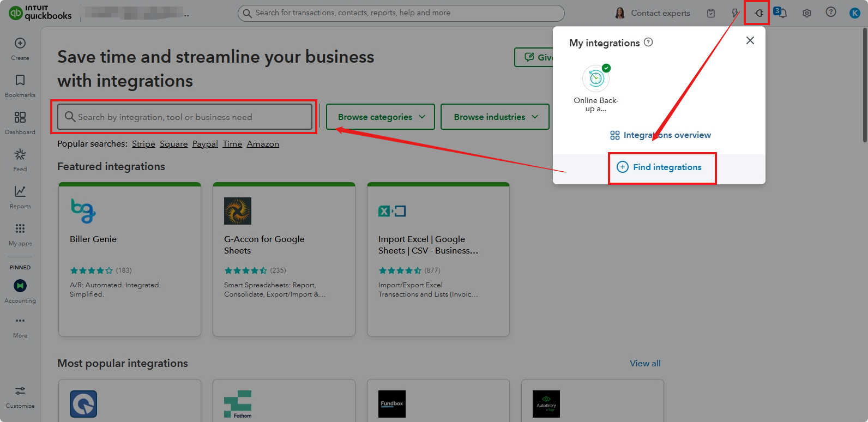
Task: Click Import Excel's (877) rating count
Action: [x=432, y=270]
